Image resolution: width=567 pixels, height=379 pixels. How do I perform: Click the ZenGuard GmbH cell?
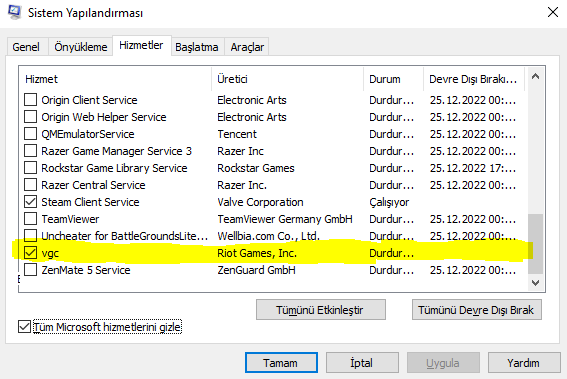pos(256,270)
